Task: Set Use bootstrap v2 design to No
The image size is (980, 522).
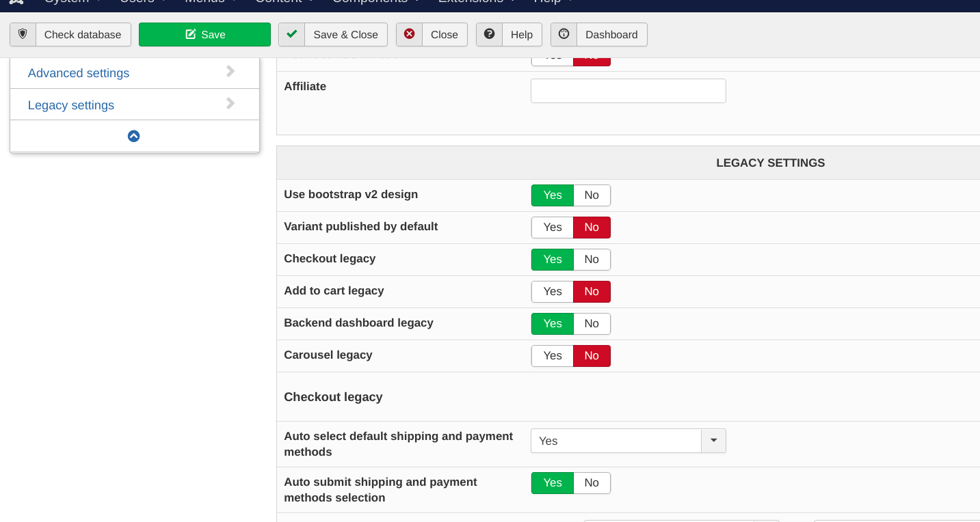Action: [592, 195]
